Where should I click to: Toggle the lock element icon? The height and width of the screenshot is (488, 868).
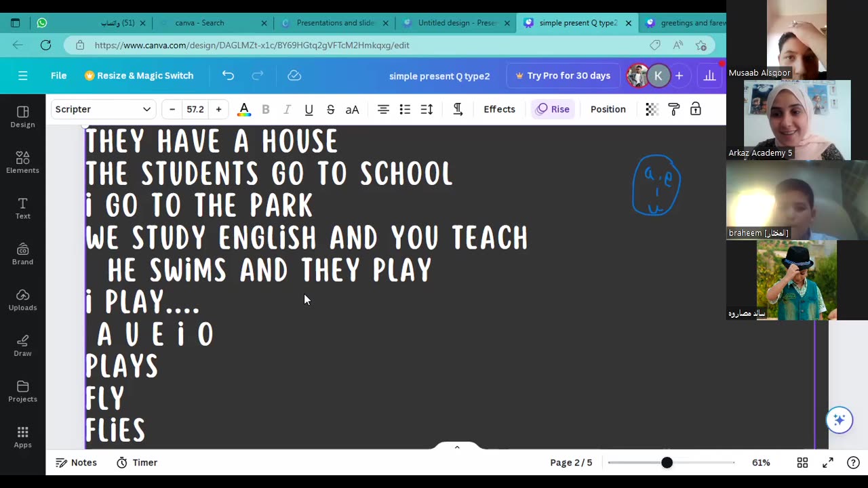pyautogui.click(x=695, y=109)
